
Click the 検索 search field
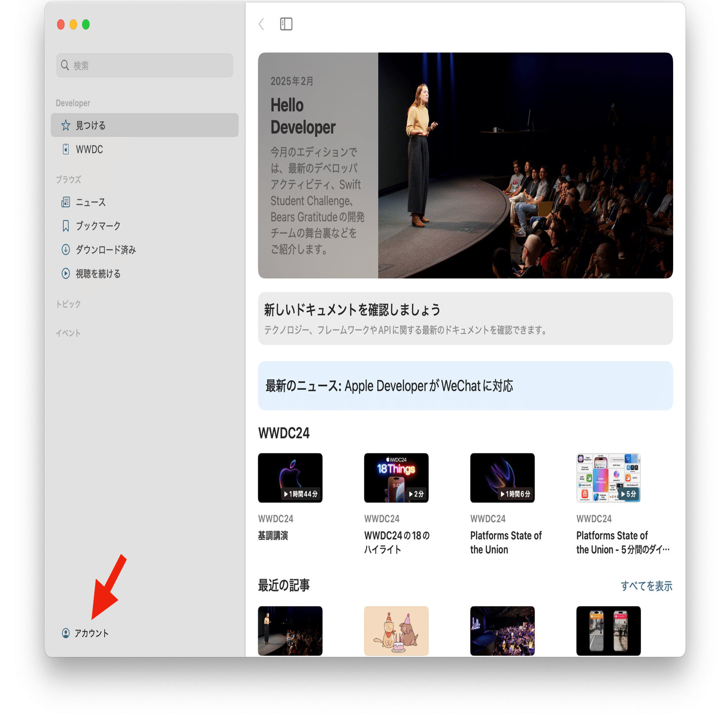144,65
